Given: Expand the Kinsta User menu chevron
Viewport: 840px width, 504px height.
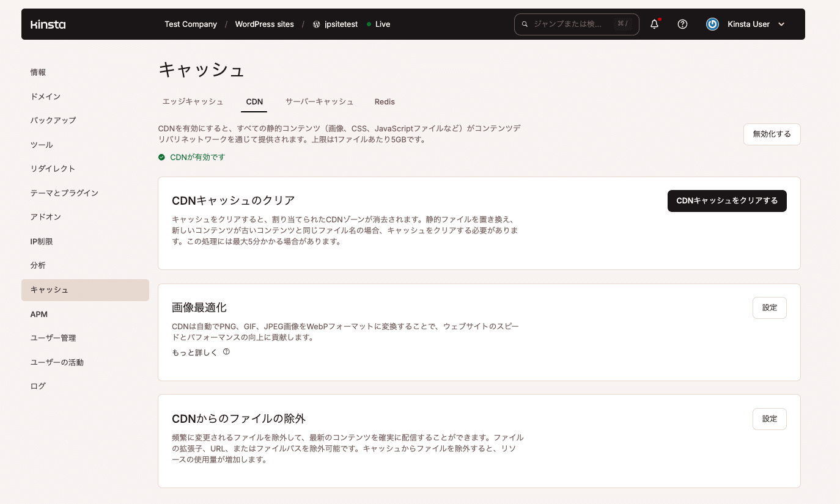Looking at the screenshot, I should point(781,24).
